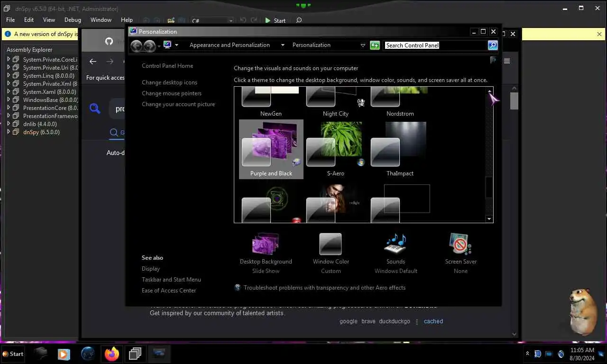The height and width of the screenshot is (364, 607).
Task: Open Change your account picture link
Action: click(x=178, y=104)
